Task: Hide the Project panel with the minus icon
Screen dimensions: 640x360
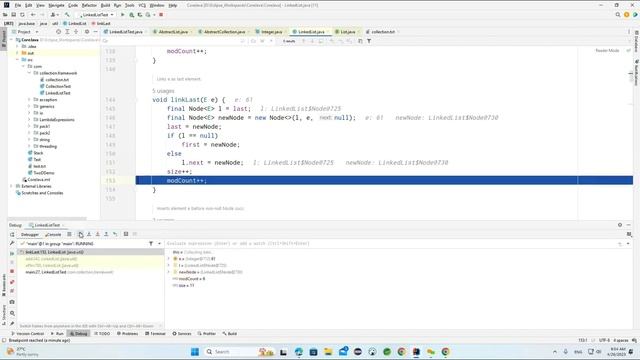Action: pos(96,31)
